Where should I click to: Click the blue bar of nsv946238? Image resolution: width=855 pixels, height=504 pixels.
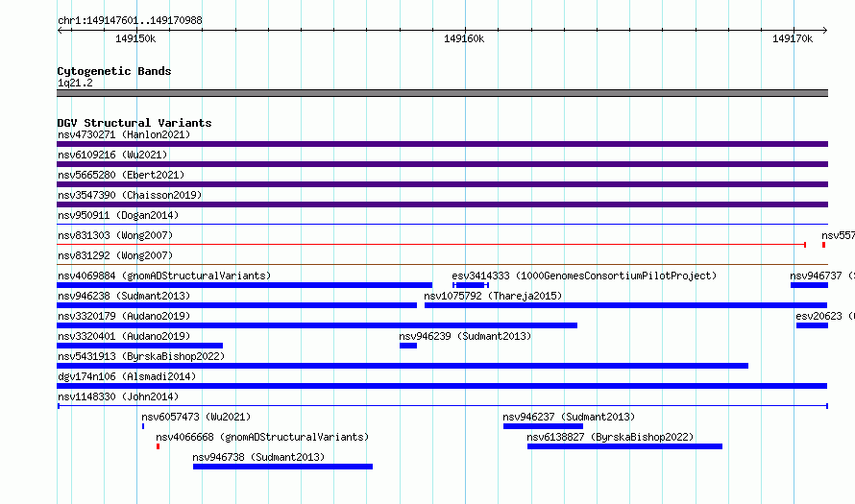pos(236,305)
